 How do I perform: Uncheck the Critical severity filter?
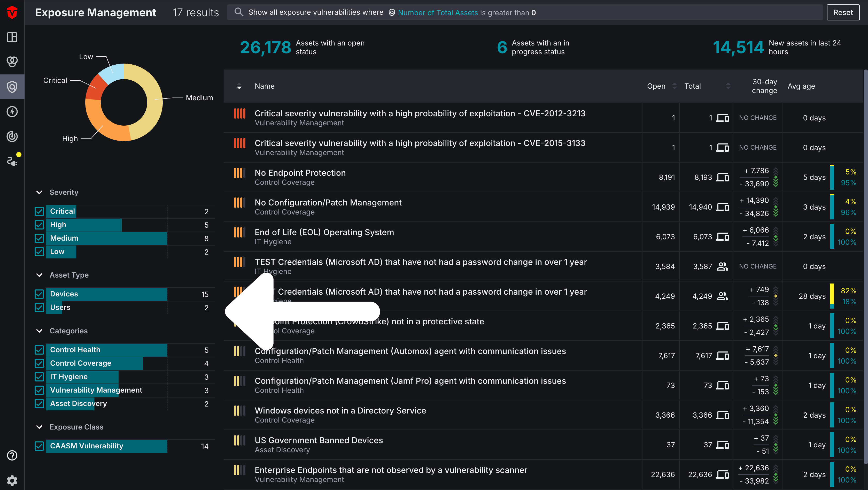point(39,211)
